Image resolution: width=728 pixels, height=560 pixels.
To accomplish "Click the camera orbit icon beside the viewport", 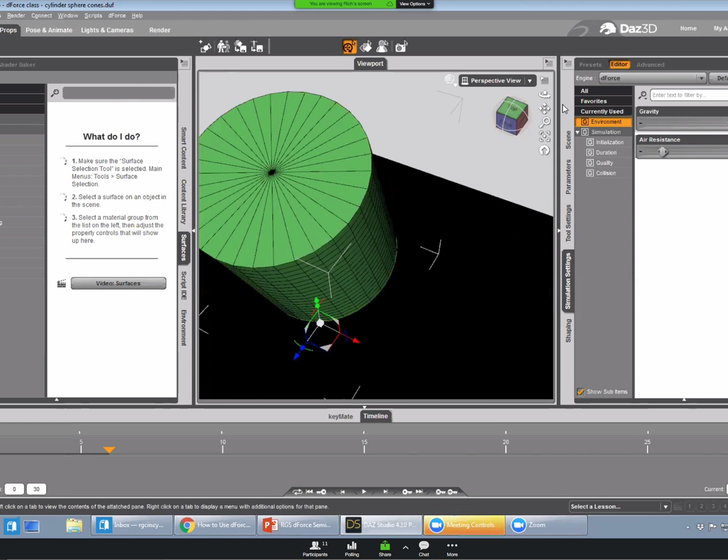I will pos(544,94).
